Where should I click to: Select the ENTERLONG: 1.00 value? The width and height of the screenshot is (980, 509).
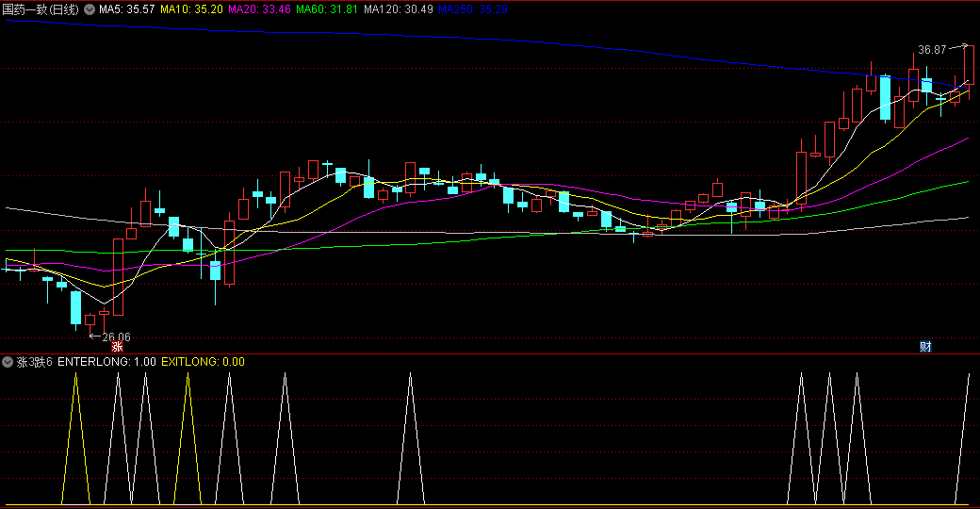coord(106,361)
